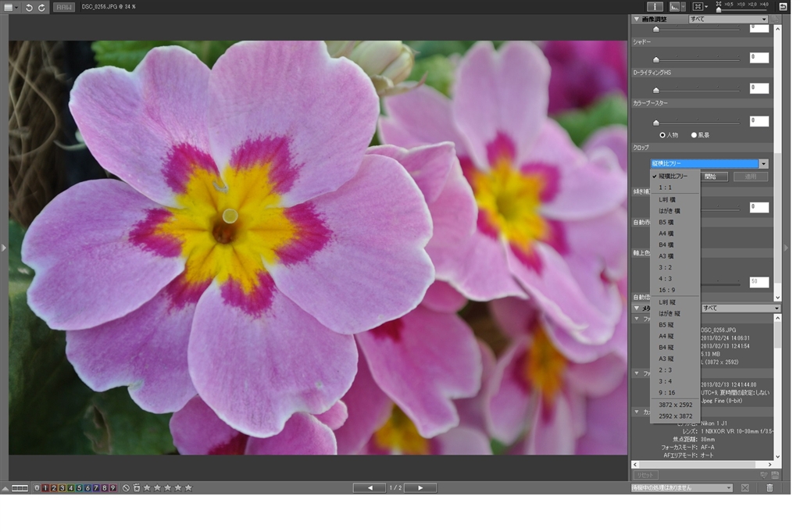Open the crop aspect ratio dropdown arrow
The width and height of the screenshot is (800, 532).
(763, 164)
